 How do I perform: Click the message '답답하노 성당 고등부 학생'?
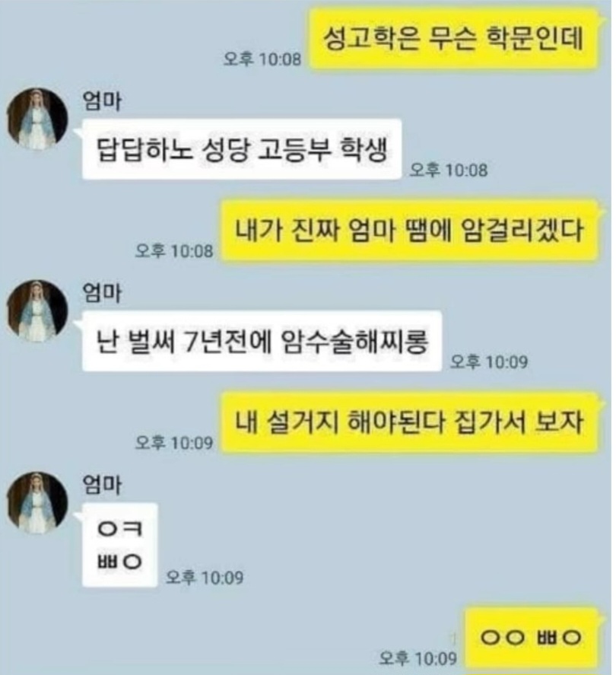(x=242, y=149)
